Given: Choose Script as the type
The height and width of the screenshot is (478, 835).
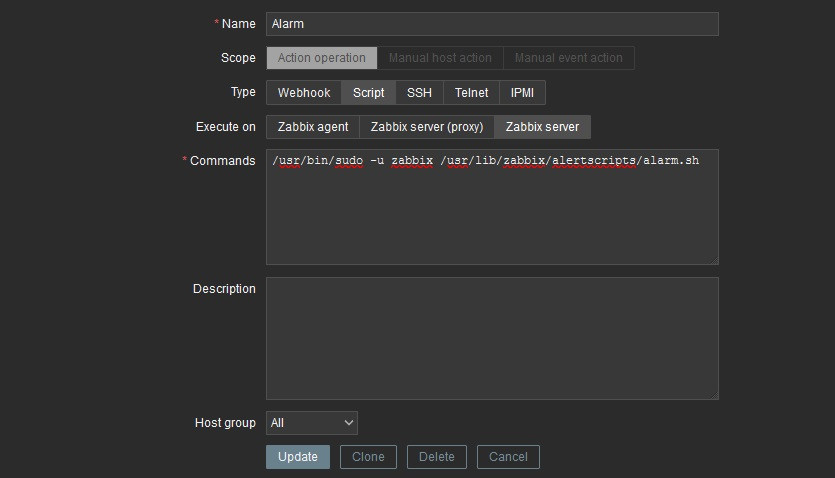Looking at the screenshot, I should pyautogui.click(x=369, y=93).
